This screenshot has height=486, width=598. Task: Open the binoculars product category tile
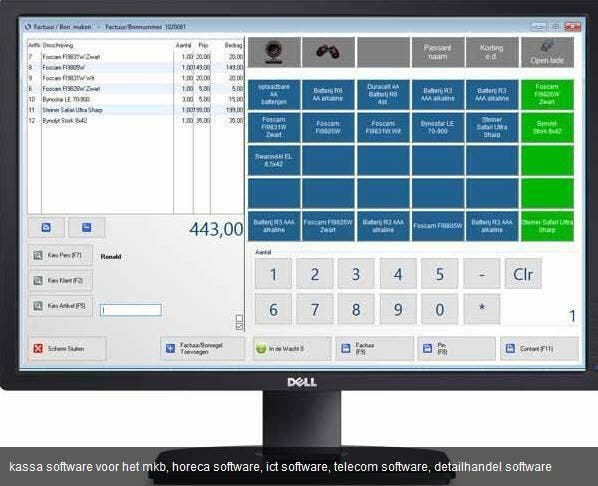tap(328, 52)
